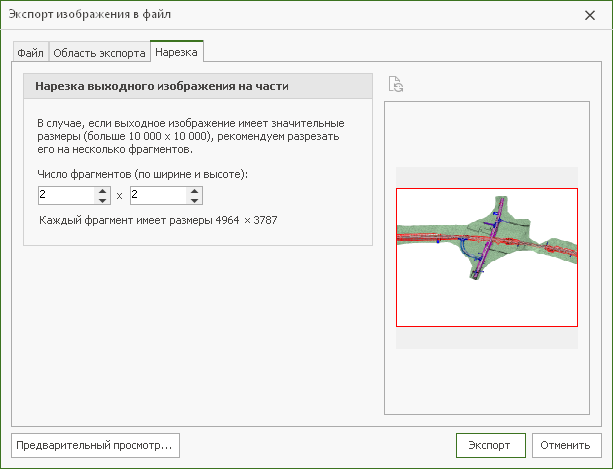The width and height of the screenshot is (613, 469).
Task: Click the heading Нарезка выходного изображения на части
Action: coord(162,86)
